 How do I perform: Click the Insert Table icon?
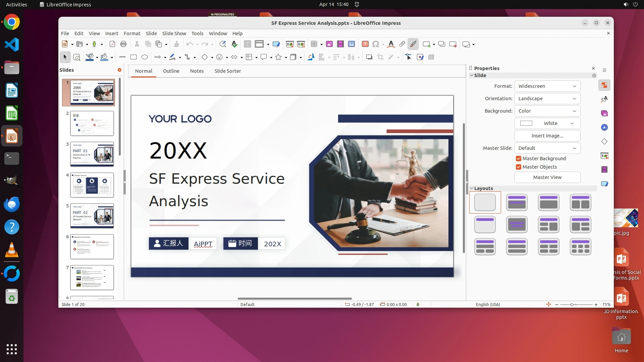click(x=314, y=44)
